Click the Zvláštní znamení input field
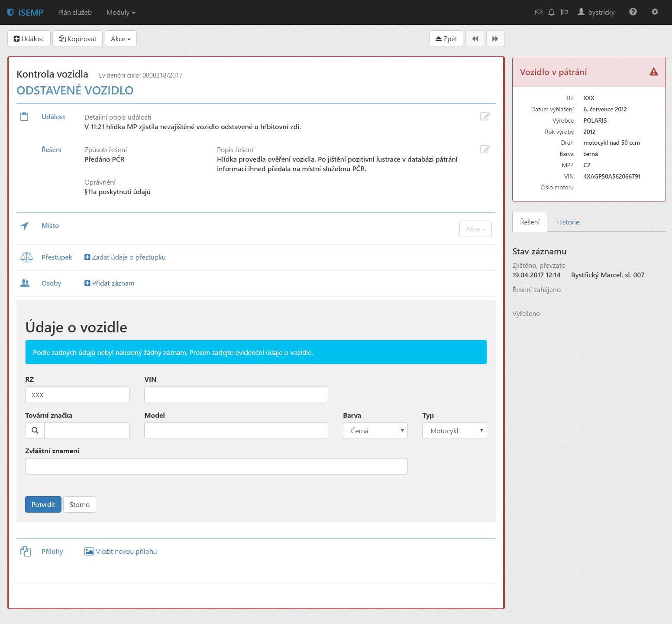672x624 pixels. coord(216,466)
